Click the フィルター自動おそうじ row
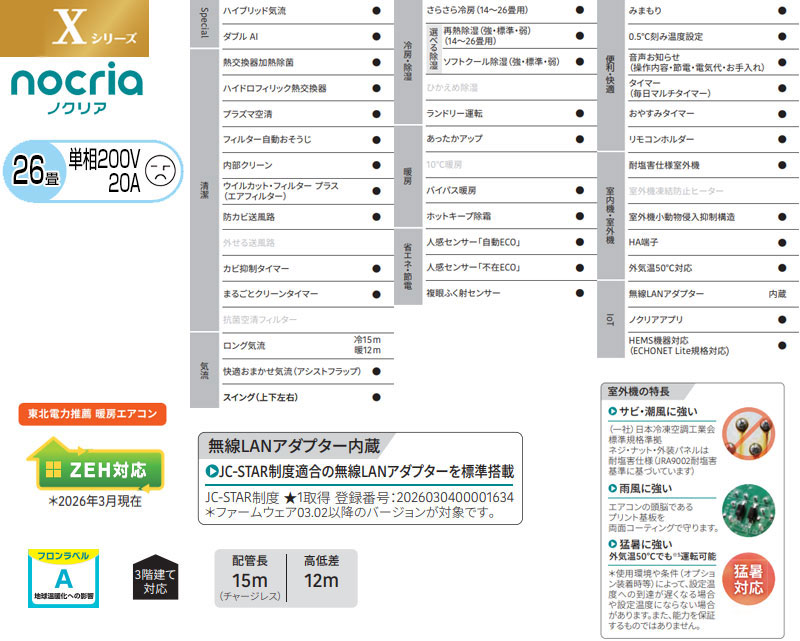The image size is (800, 641). [308, 140]
